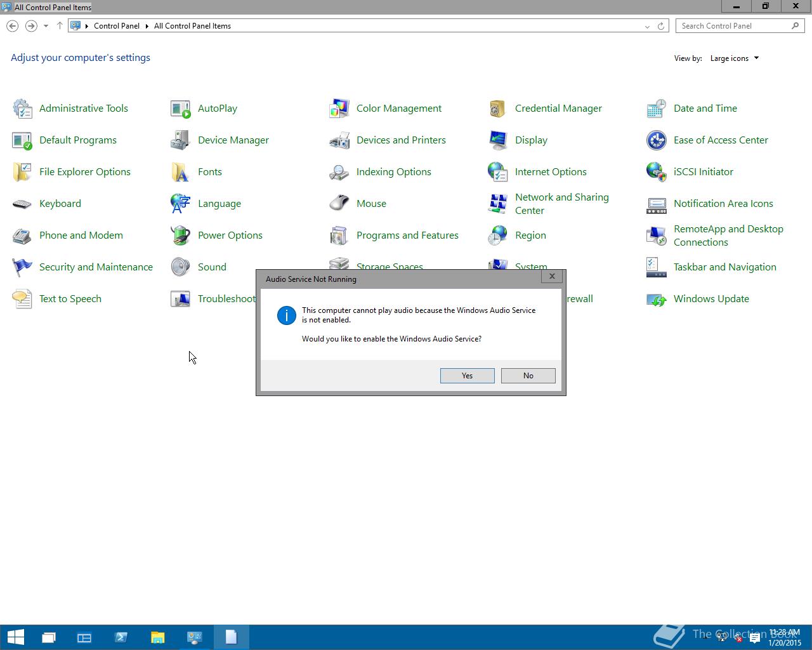Open the Keyboard icon

coord(22,204)
